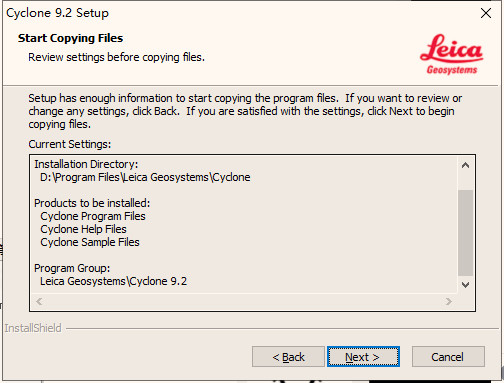Go back to the previous setup step
This screenshot has height=383, width=504.
pyautogui.click(x=288, y=356)
